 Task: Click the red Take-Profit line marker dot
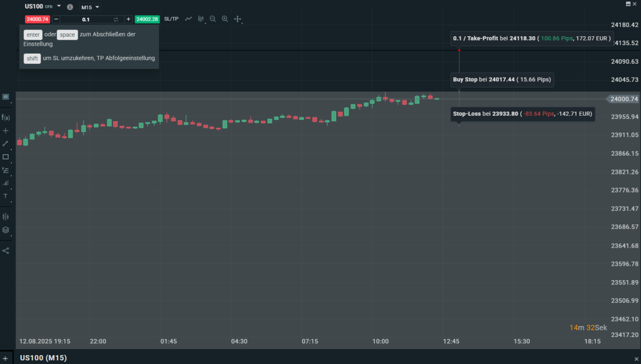pyautogui.click(x=459, y=50)
